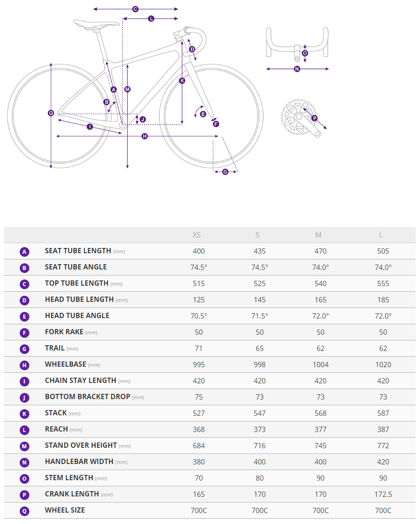Click the CHAIN STAY LENGTH label
The image size is (420, 524).
[81, 380]
